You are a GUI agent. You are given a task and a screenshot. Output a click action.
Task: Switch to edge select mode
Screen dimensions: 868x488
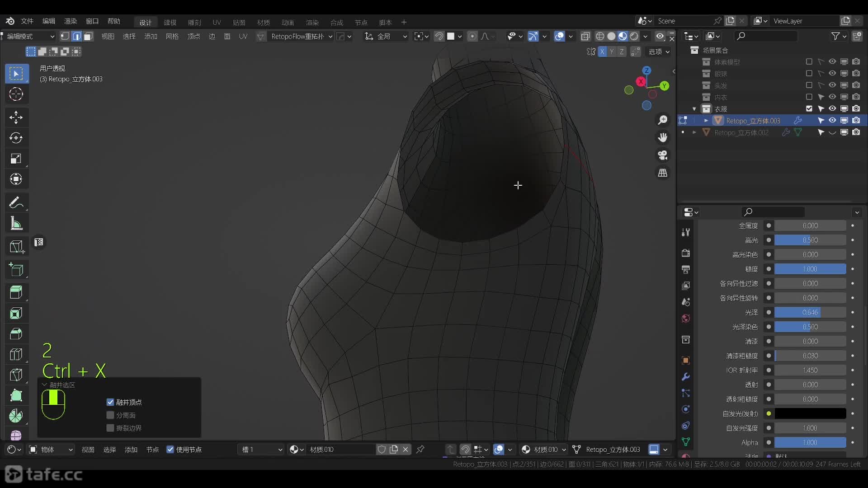(77, 36)
